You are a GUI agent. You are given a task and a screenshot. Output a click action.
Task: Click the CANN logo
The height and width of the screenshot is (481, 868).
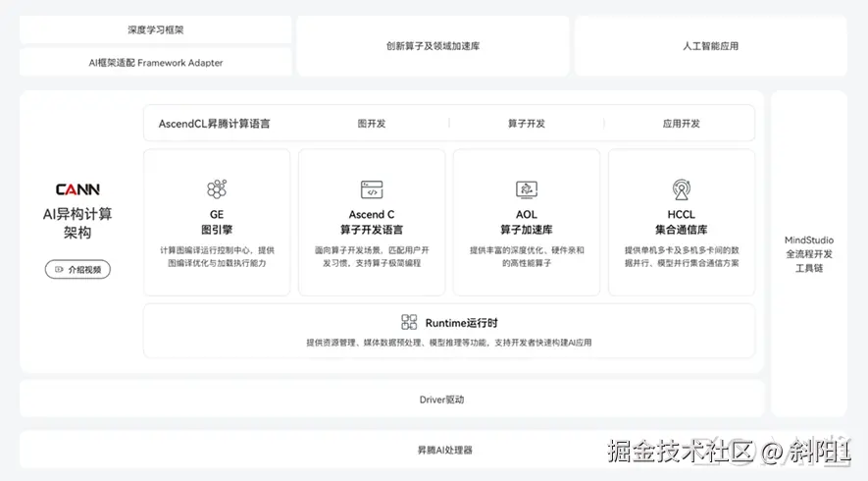point(77,189)
